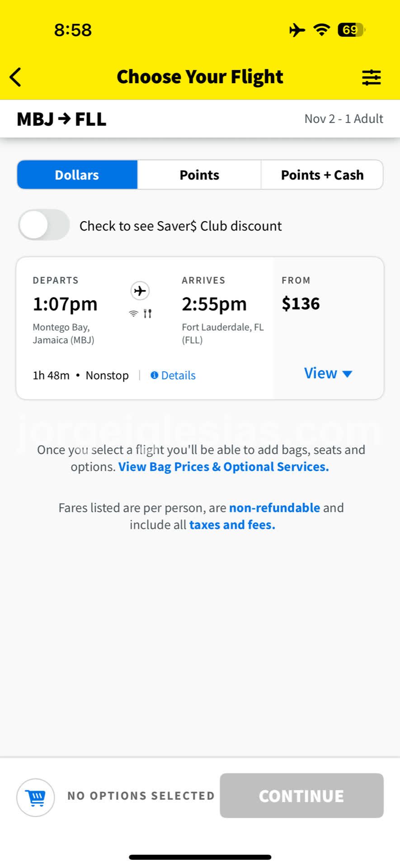The height and width of the screenshot is (868, 400).
Task: Select the Points + Cash tab
Action: 322,175
